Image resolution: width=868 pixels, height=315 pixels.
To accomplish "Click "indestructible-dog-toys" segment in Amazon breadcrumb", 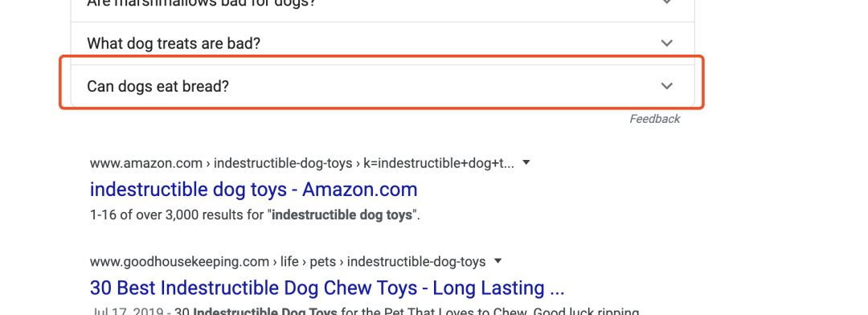I will pos(283,163).
